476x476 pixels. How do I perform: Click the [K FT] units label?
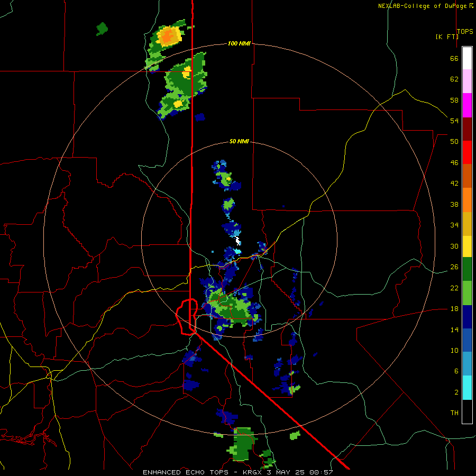(447, 36)
